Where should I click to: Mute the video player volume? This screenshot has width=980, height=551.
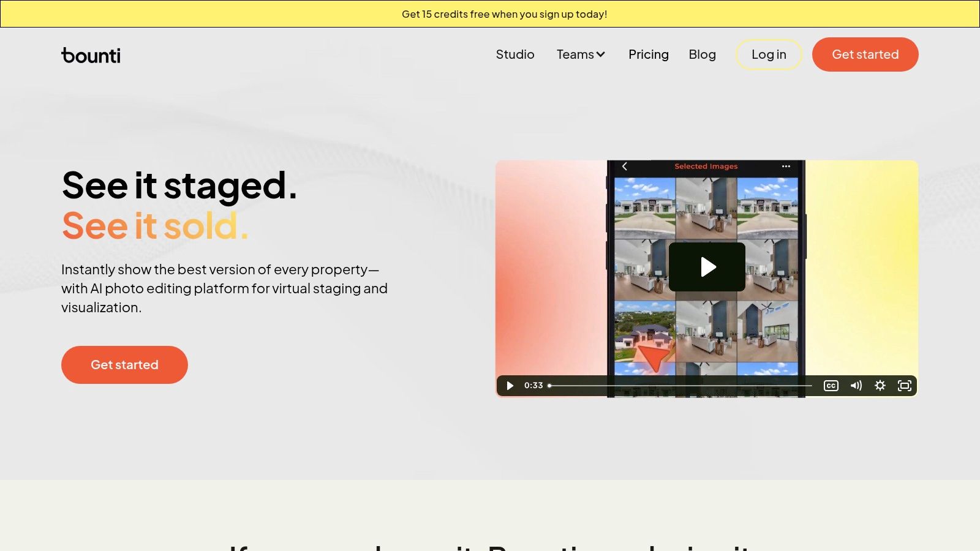856,386
